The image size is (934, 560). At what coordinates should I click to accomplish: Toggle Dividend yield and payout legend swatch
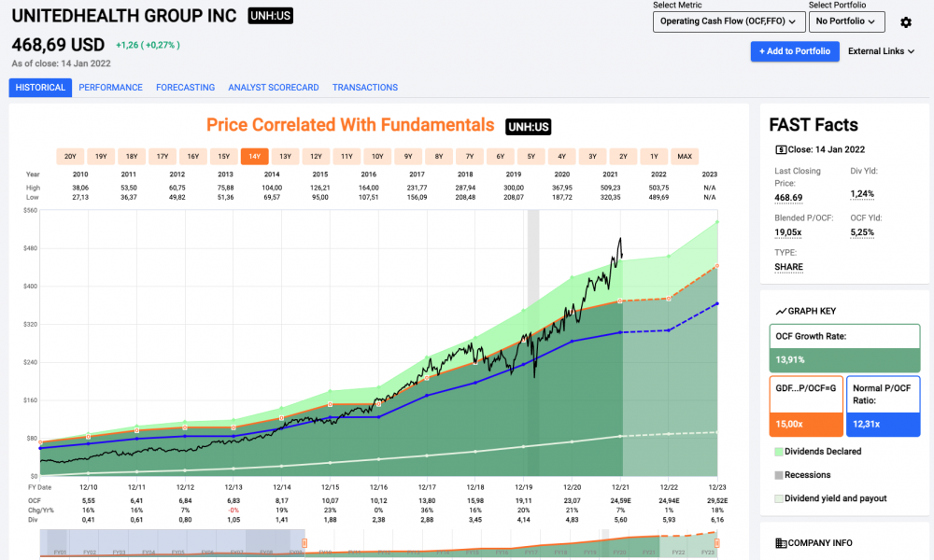click(778, 498)
